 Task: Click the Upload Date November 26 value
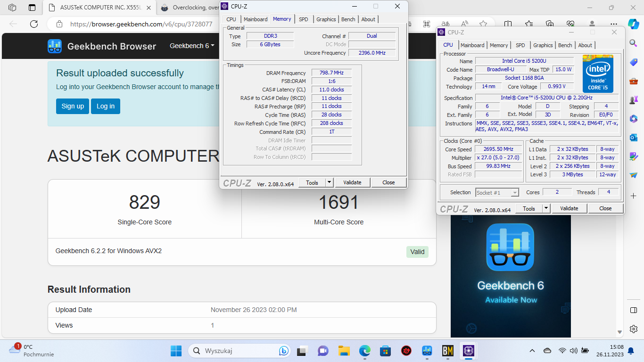[254, 310]
